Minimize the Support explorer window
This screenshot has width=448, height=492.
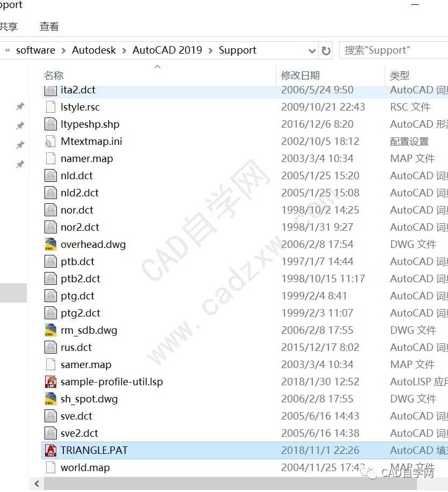[415, 5]
